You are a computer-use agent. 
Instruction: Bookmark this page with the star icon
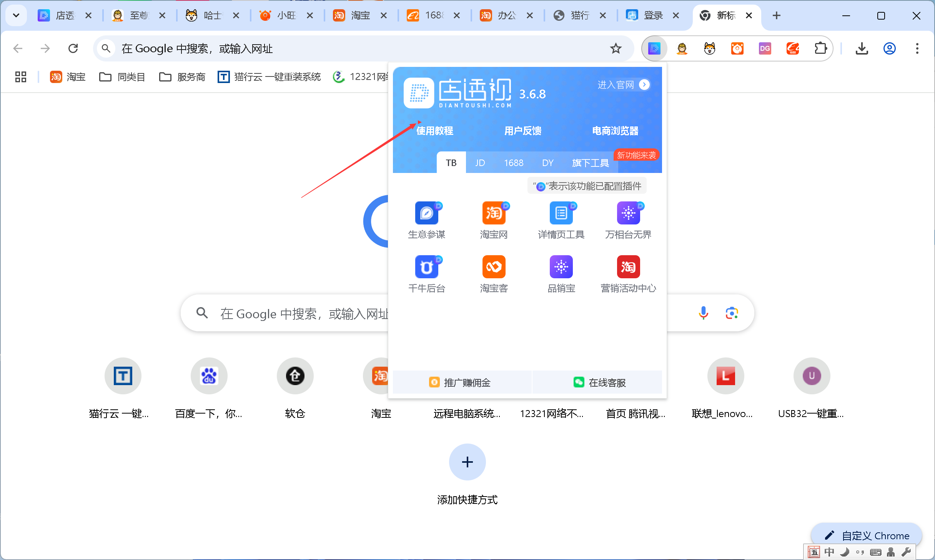click(616, 48)
